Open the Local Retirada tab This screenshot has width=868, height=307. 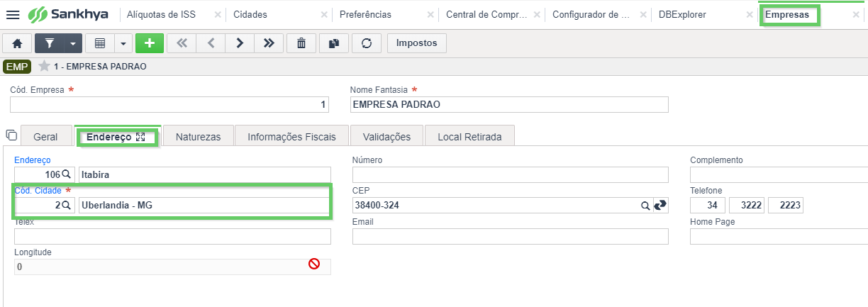point(469,137)
